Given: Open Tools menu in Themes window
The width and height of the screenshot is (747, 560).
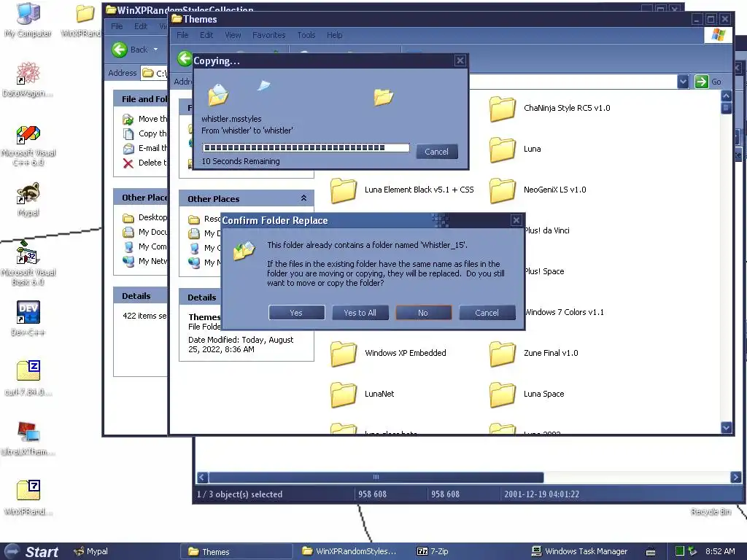Looking at the screenshot, I should 306,35.
